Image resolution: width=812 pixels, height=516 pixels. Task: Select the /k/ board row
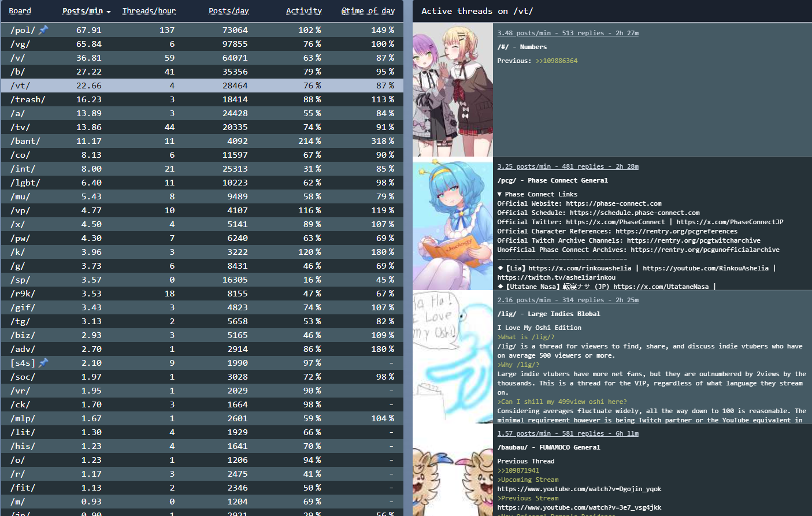coord(202,252)
